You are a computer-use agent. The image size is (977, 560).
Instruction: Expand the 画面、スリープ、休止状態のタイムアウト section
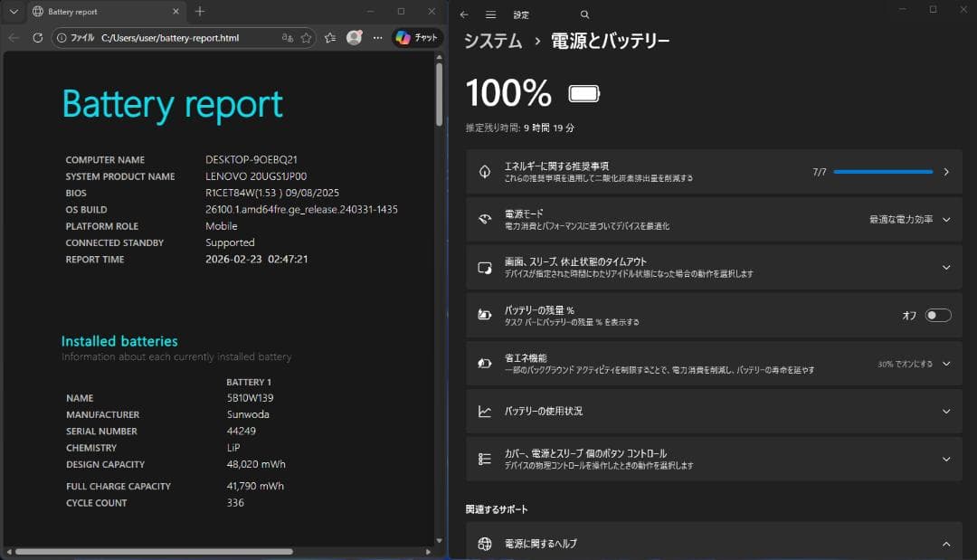click(945, 267)
